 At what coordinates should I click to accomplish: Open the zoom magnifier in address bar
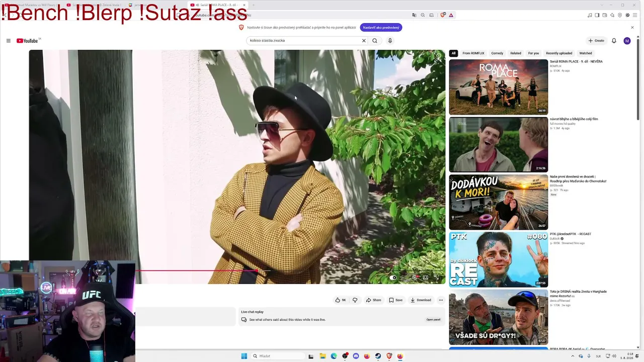click(x=423, y=15)
